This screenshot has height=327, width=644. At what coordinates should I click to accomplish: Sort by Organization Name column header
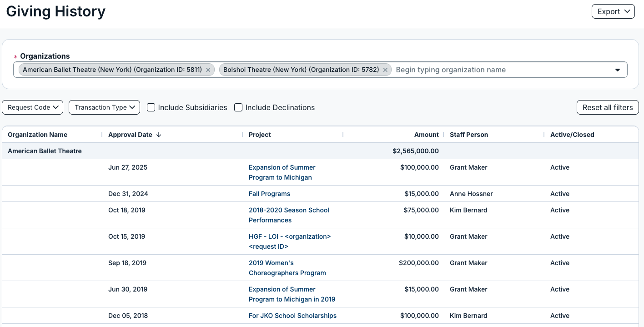pos(38,135)
